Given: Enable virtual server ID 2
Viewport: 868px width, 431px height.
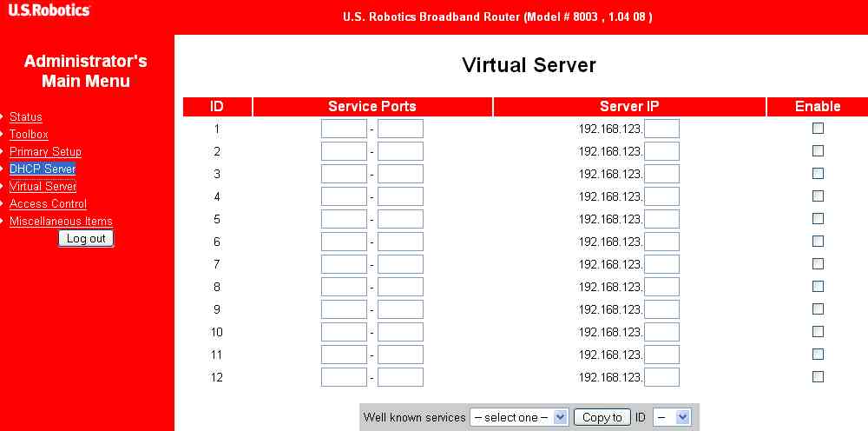Looking at the screenshot, I should pos(818,151).
